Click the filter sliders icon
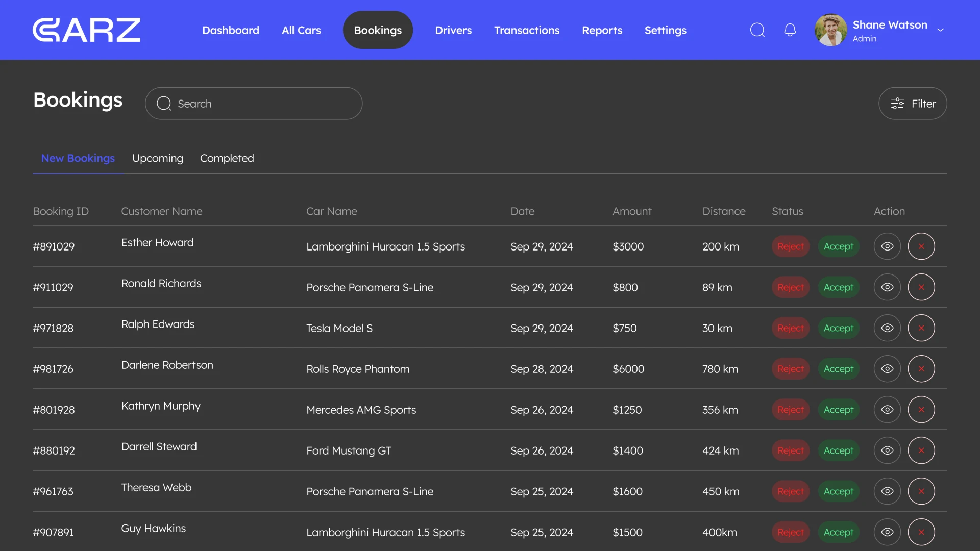 click(x=898, y=103)
